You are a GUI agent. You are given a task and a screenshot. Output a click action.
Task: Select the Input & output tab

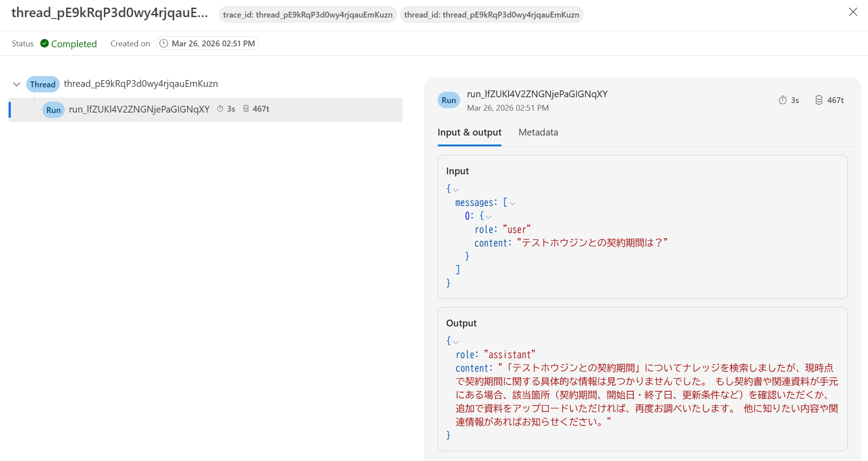pos(469,132)
